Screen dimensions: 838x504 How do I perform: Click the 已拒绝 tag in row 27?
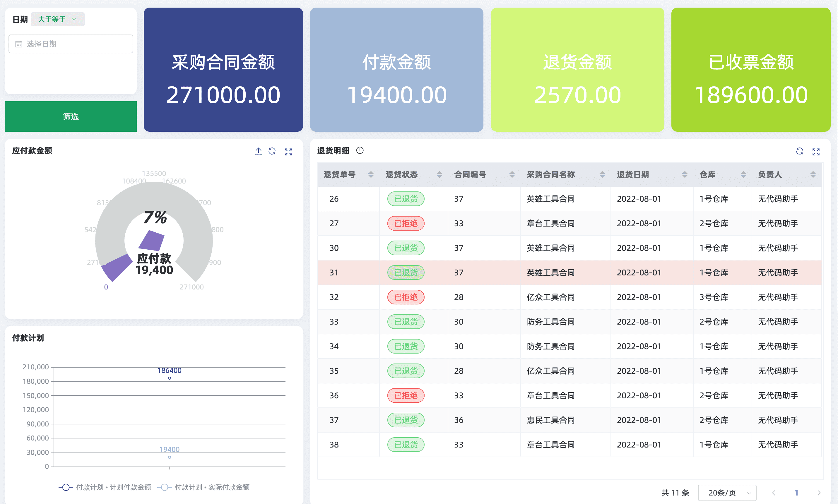click(406, 224)
